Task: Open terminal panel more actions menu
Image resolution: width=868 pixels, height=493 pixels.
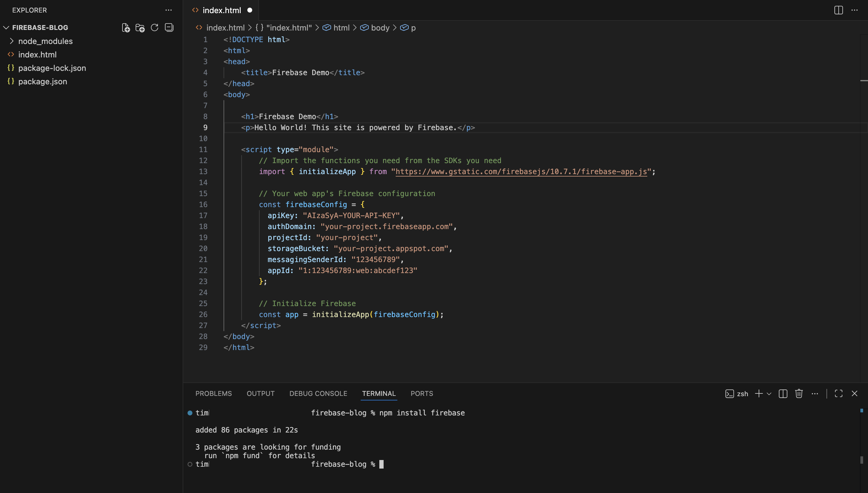Action: click(815, 393)
